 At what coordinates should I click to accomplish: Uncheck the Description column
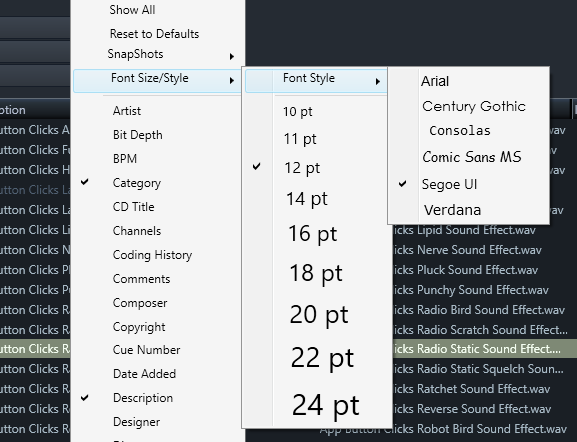point(143,398)
